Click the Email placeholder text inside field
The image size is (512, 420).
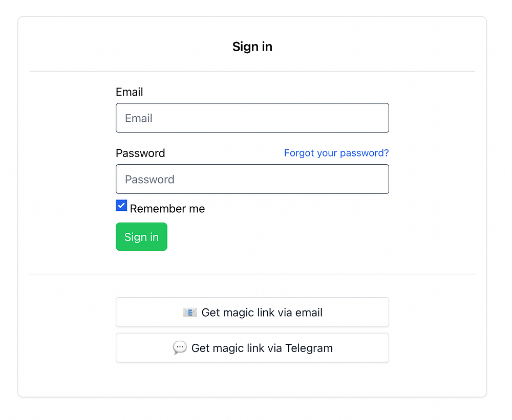pos(139,119)
